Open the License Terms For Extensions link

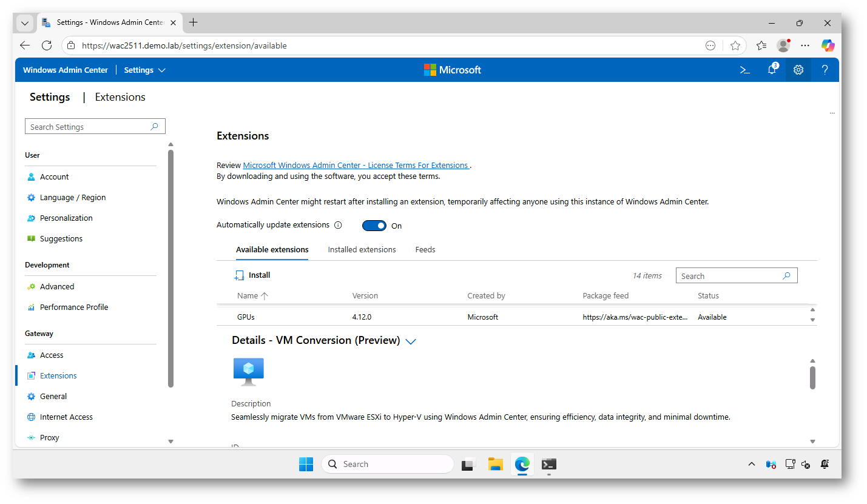(356, 165)
